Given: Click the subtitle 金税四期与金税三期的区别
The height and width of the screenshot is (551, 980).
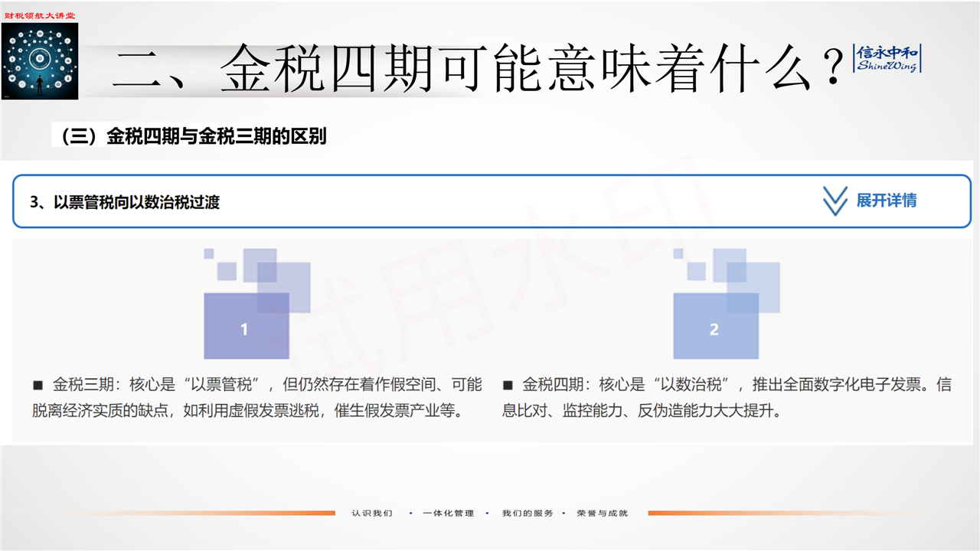Looking at the screenshot, I should [193, 137].
